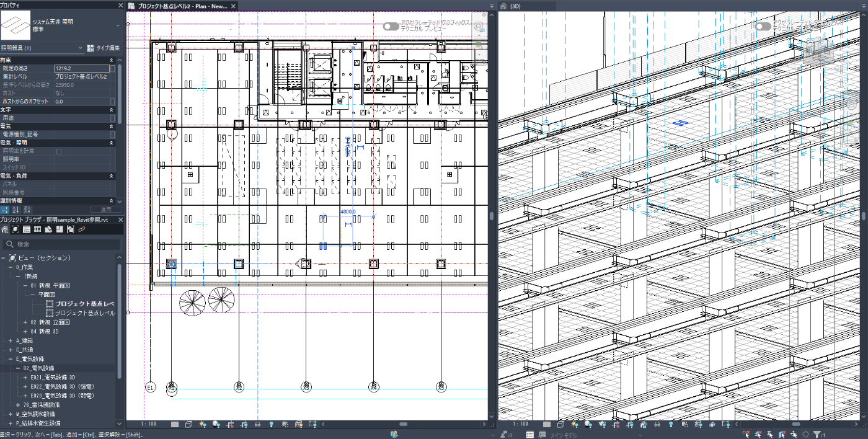Click the small button beside ホストからのオフセット value
The height and width of the screenshot is (439, 868).
click(x=112, y=101)
